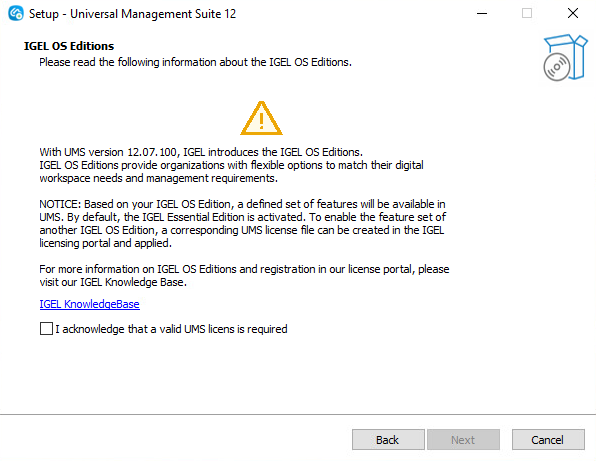Click the "IGEL OS Editions" bold heading
The width and height of the screenshot is (596, 461).
click(x=69, y=46)
